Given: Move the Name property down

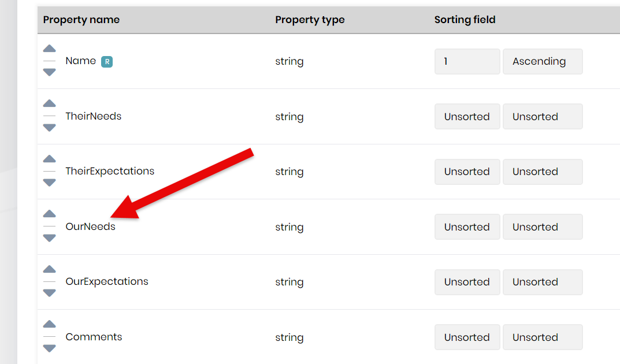Looking at the screenshot, I should point(50,72).
